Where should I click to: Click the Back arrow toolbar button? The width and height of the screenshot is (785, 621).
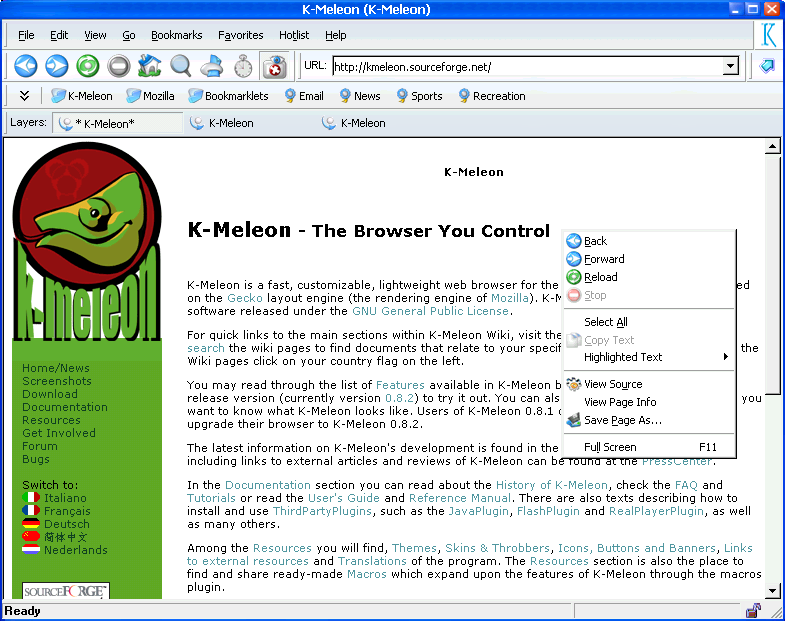(26, 67)
